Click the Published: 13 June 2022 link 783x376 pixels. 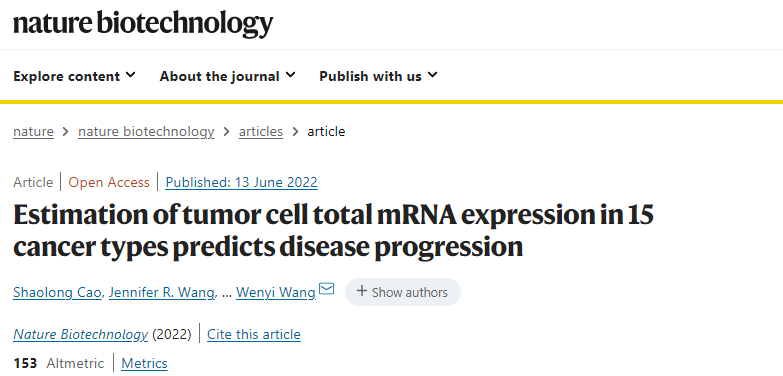(242, 182)
